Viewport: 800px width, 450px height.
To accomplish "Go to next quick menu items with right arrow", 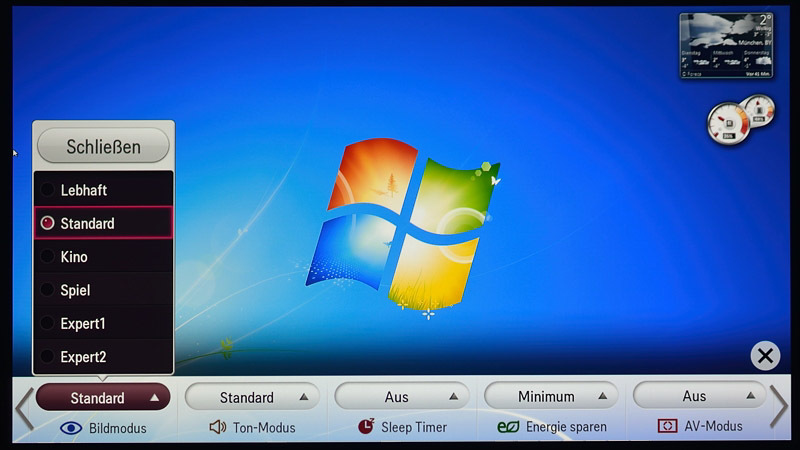I will click(779, 406).
